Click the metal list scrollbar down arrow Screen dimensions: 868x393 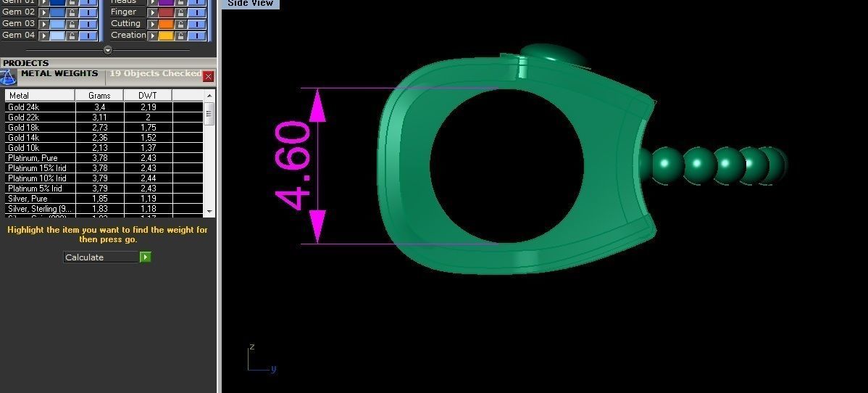(209, 211)
